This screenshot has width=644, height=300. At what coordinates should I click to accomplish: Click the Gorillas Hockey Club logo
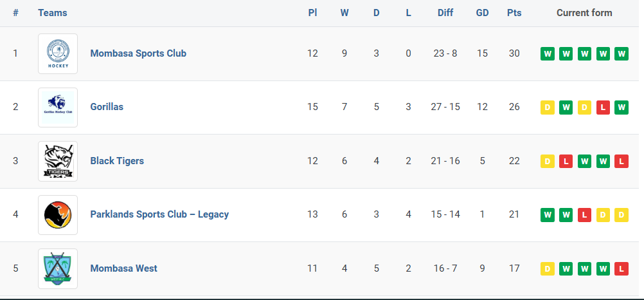click(x=58, y=108)
